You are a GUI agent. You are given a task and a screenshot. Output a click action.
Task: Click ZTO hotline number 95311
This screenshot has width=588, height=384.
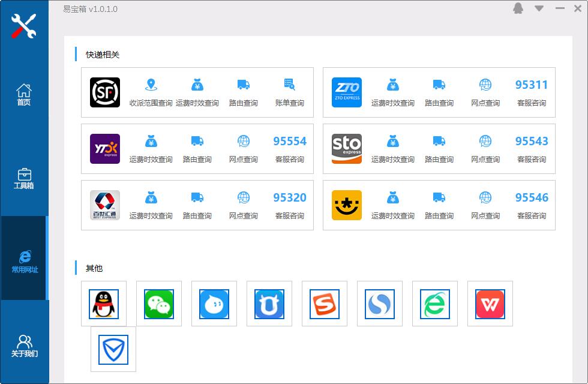click(532, 85)
